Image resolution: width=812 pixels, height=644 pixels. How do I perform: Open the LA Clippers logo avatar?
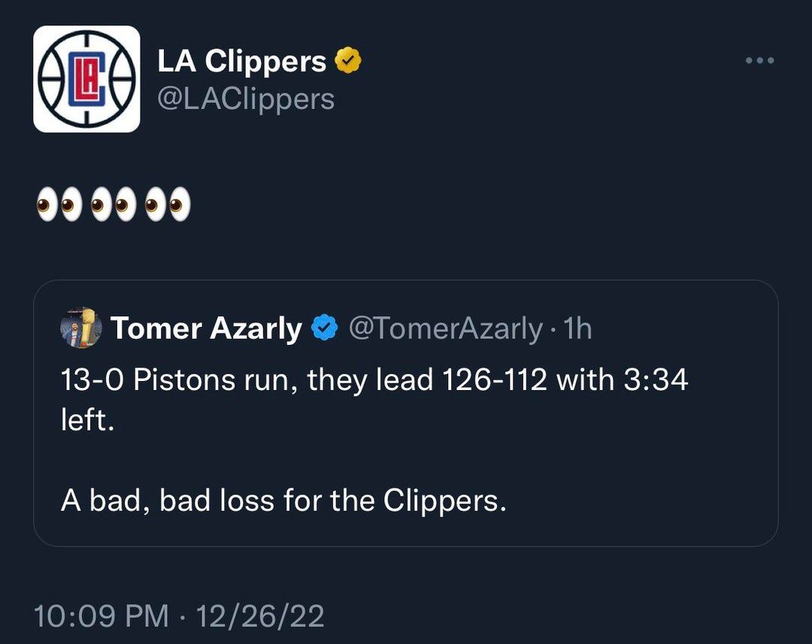86,79
